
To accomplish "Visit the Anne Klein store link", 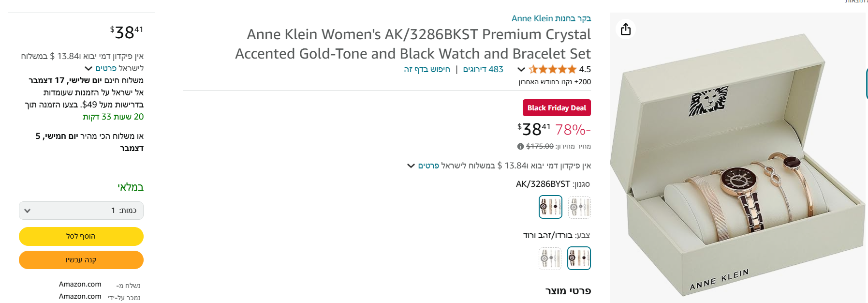I will (551, 18).
